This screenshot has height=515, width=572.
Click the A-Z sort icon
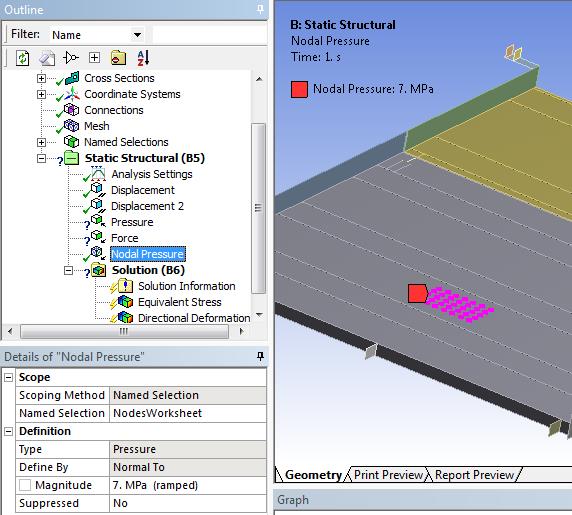[x=143, y=58]
